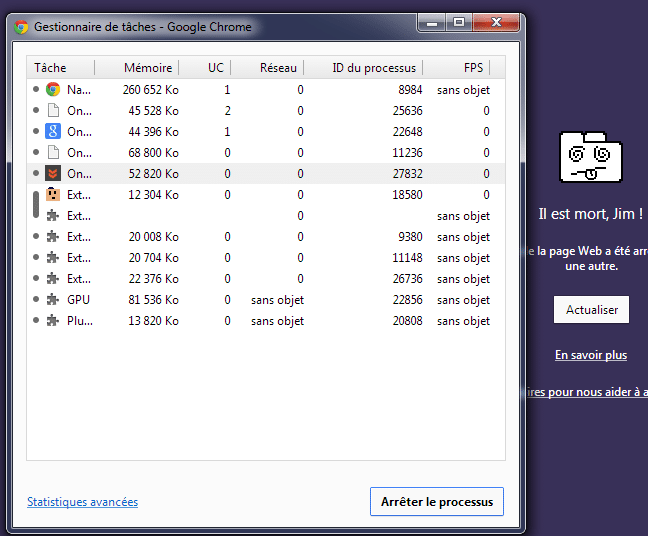
Task: Click the orange chevron icon in the 52 820 Ko row
Action: point(53,174)
